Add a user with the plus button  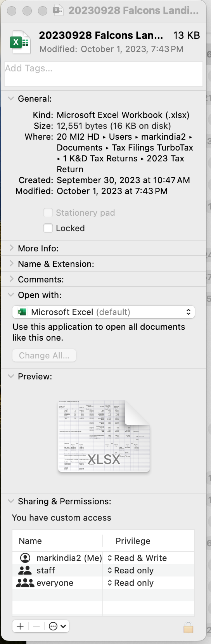point(20,626)
